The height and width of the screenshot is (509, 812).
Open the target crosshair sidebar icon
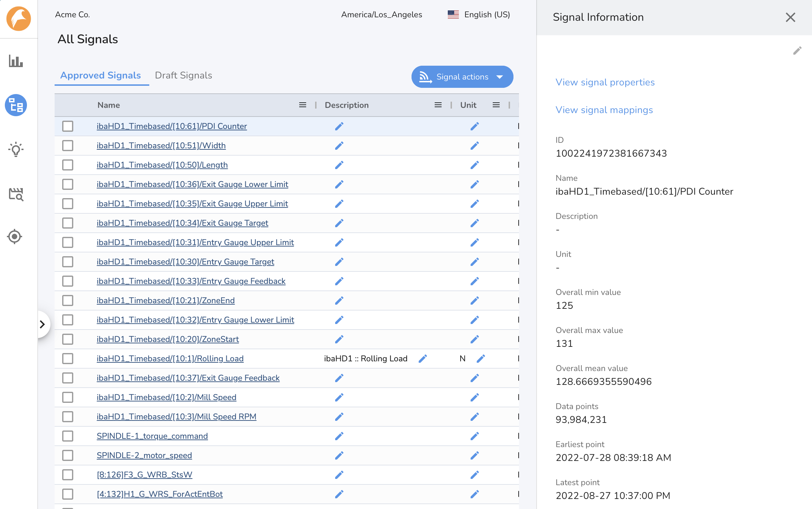pyautogui.click(x=15, y=237)
